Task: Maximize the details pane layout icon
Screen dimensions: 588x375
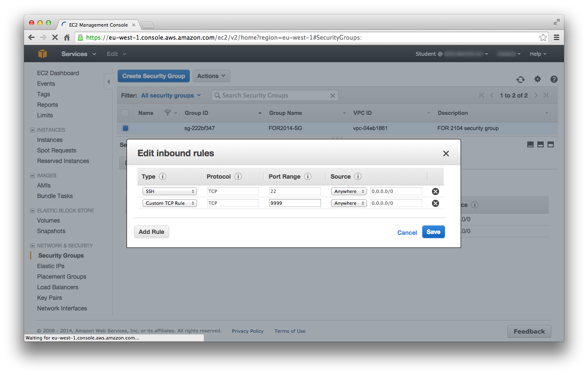Action: coord(550,144)
